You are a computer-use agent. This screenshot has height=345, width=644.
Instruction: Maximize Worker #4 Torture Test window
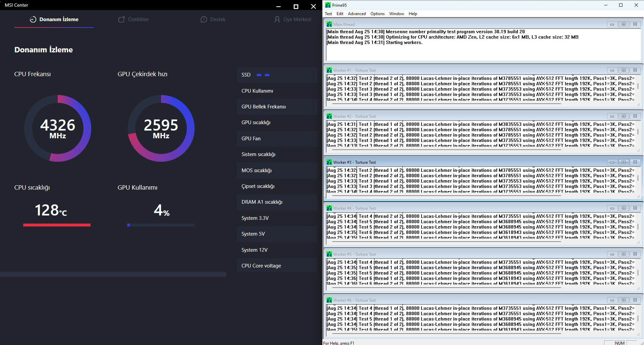click(624, 208)
